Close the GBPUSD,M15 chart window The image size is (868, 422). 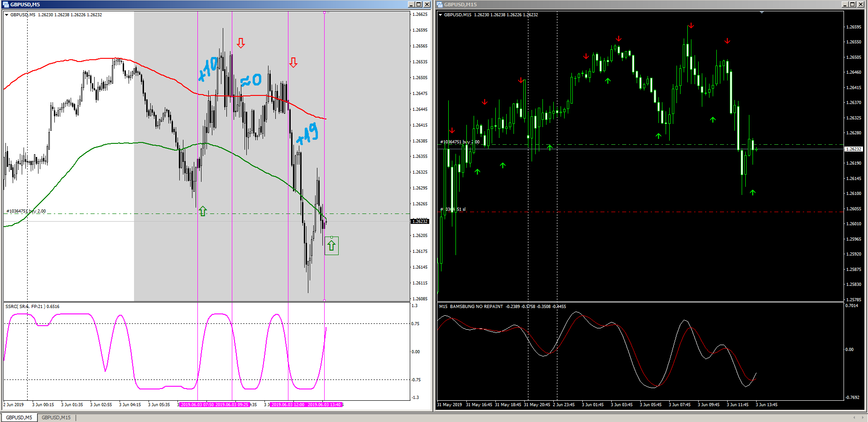[860, 5]
